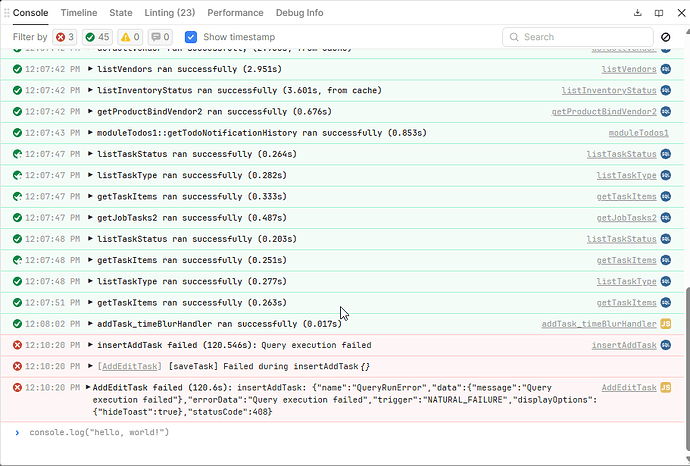Toggle the warnings filter showing 0
The width and height of the screenshot is (690, 466).
(130, 37)
